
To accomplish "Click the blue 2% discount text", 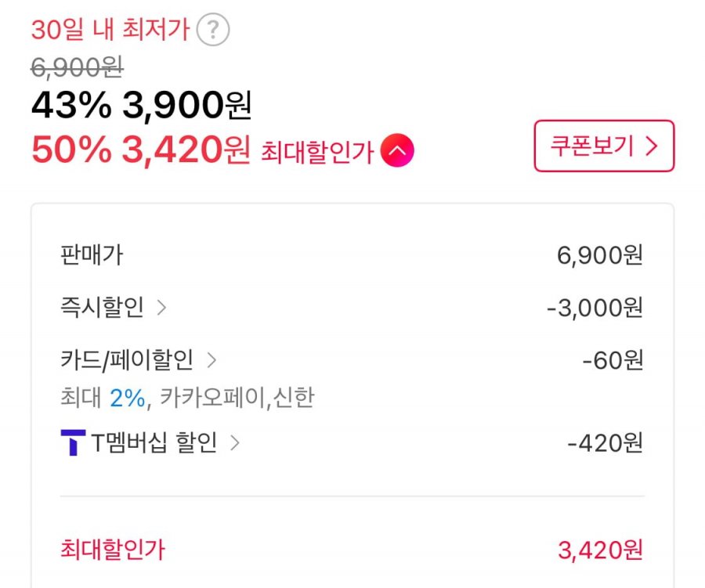I will (128, 398).
